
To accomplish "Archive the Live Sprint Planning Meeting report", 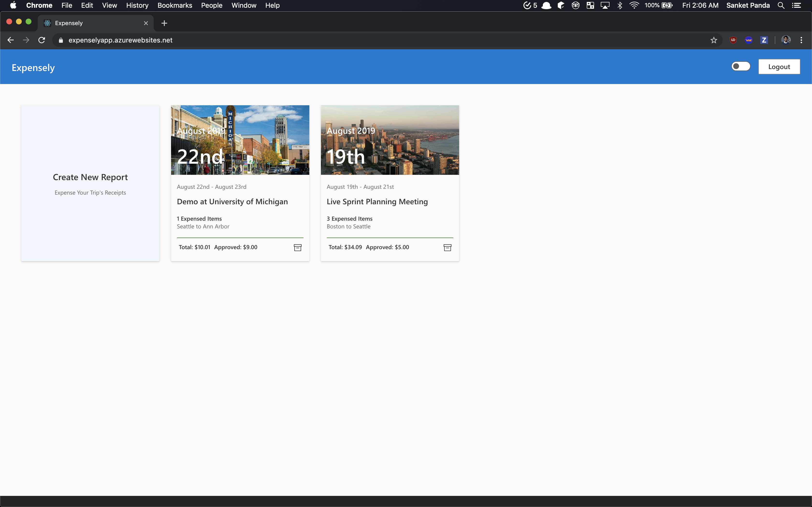I will point(447,247).
